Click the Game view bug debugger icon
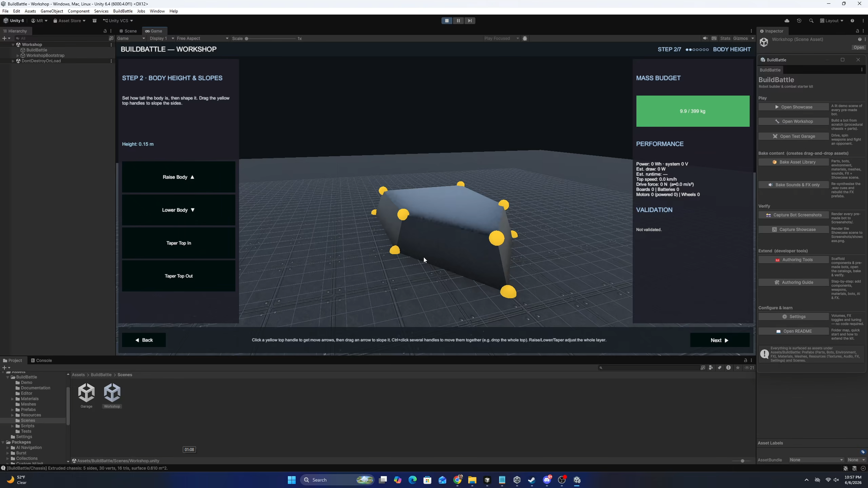868x488 pixels. point(525,38)
